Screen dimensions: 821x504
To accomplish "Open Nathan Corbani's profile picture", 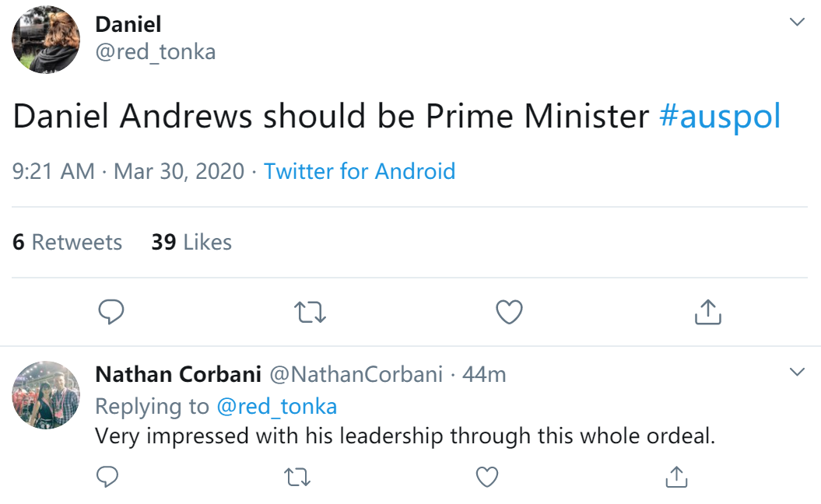I will (x=46, y=394).
